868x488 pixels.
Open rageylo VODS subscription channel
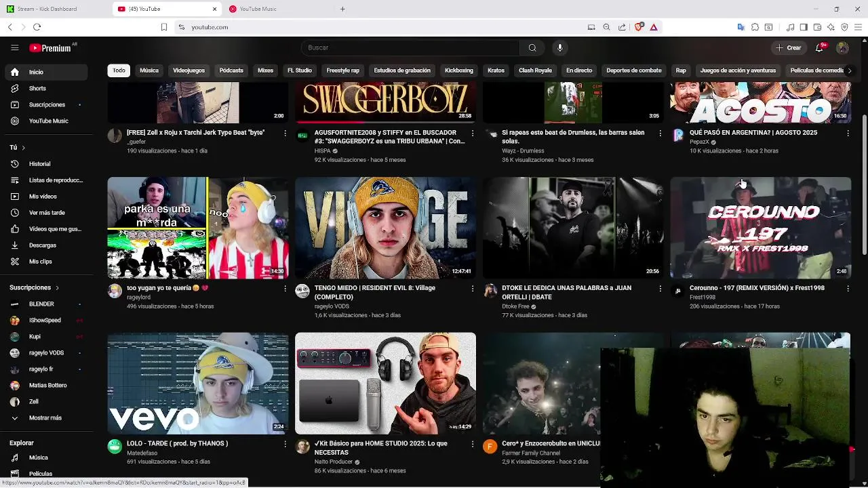pos(46,352)
